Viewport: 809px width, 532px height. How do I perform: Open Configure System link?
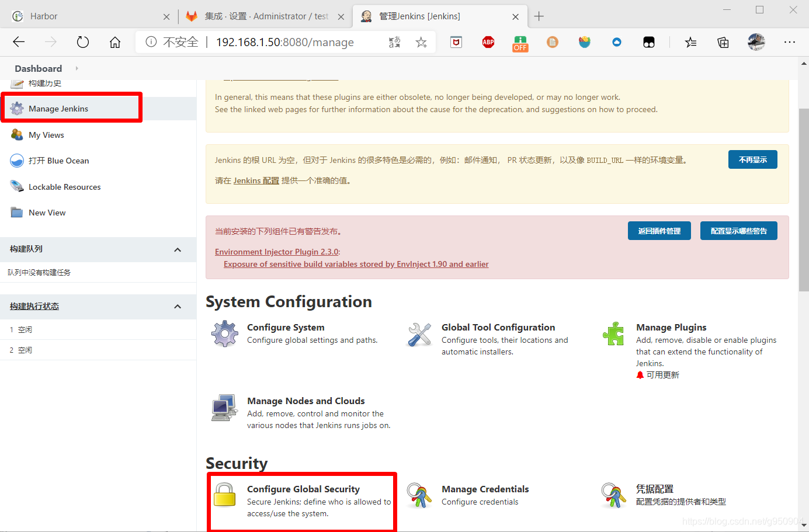coord(286,328)
